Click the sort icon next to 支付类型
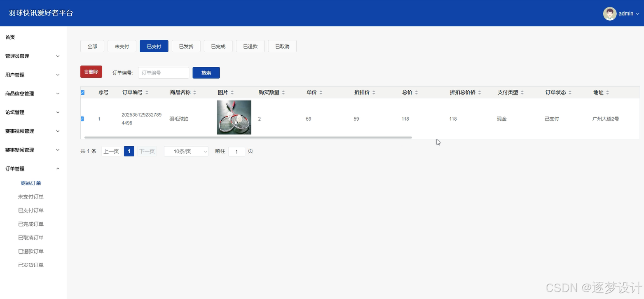Screen dimensions: 644x299 [x=522, y=92]
